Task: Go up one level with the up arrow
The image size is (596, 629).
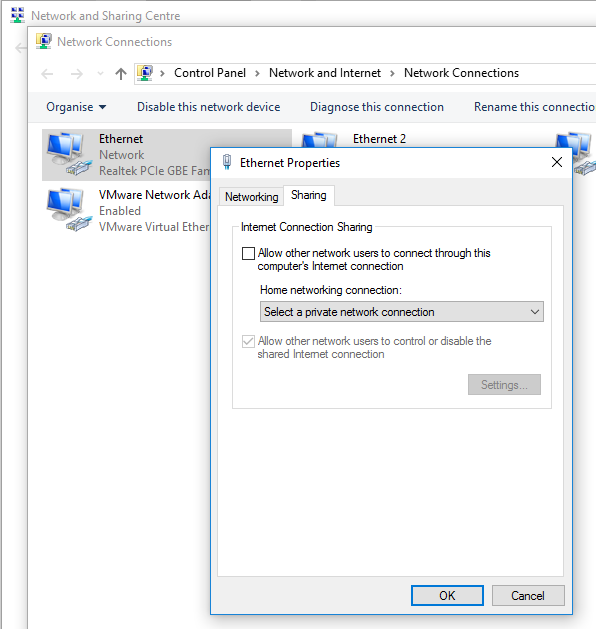Action: [121, 74]
